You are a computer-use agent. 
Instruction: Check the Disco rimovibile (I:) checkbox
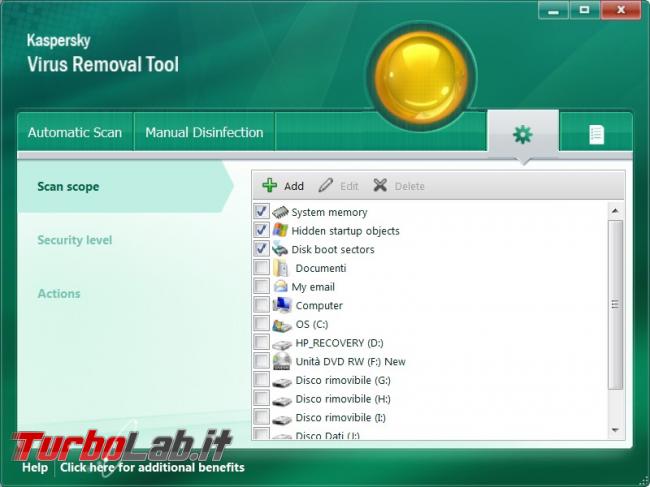(261, 417)
